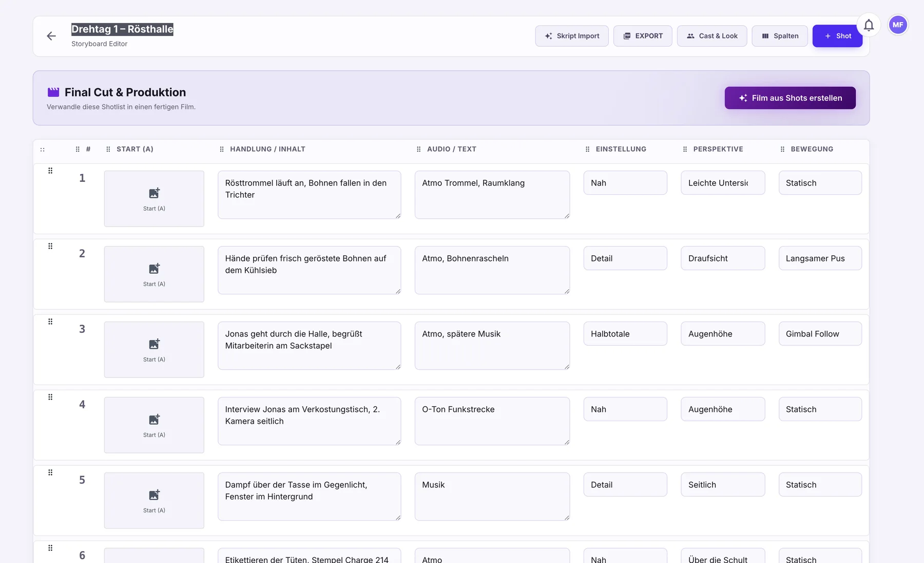Click drag handle for shot row 6

click(50, 548)
